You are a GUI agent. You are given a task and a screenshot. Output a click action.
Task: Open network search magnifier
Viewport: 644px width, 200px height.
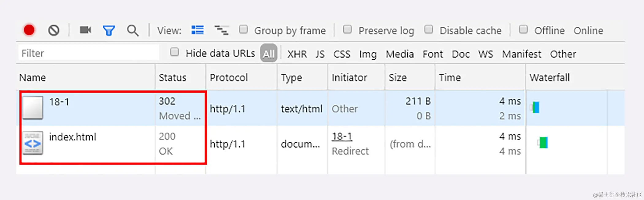(132, 30)
